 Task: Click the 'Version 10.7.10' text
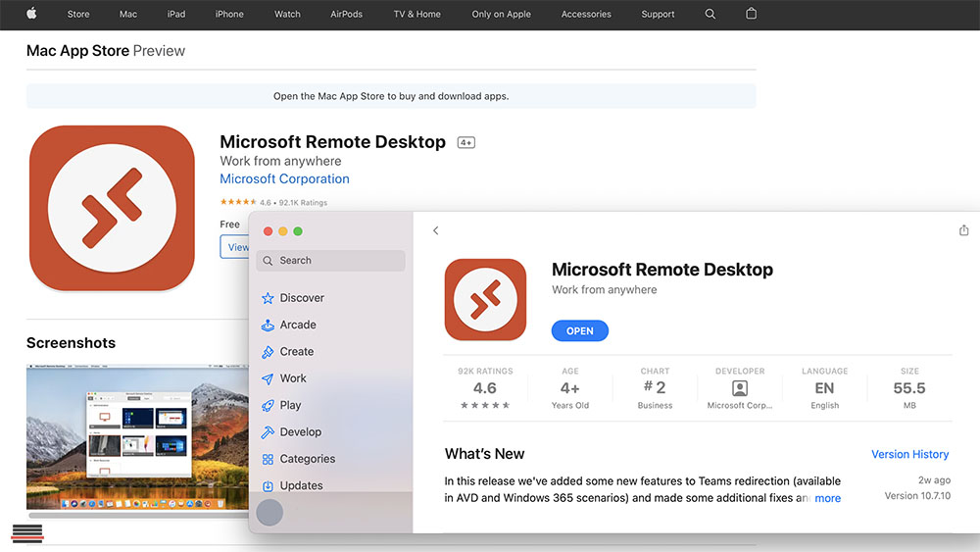pyautogui.click(x=917, y=496)
